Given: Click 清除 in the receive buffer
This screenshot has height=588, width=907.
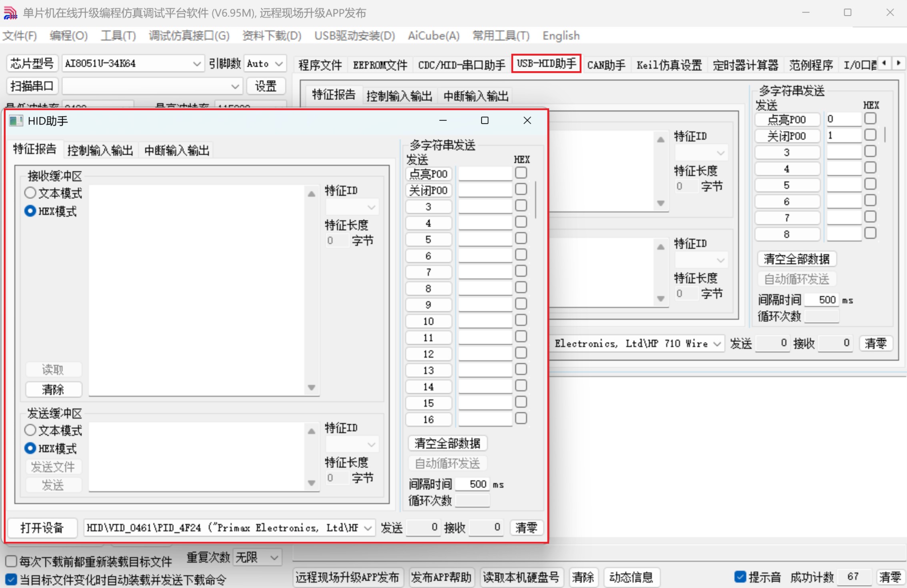Looking at the screenshot, I should coord(54,389).
